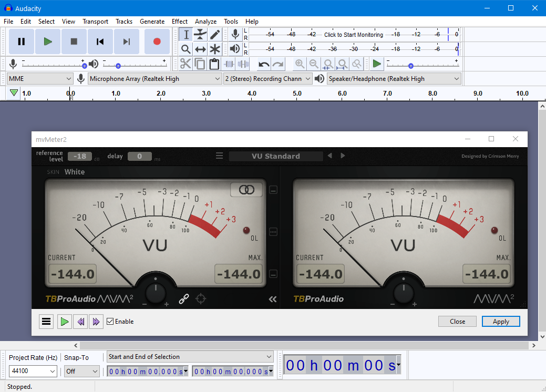This screenshot has height=392, width=546.
Task: Open the audio position time format arrow
Action: click(398, 365)
